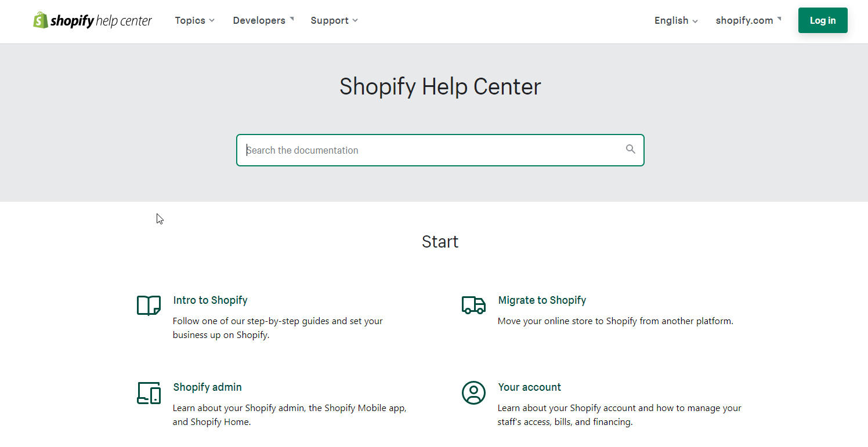868x447 pixels.
Task: Click the "Shopify Help Center" heading
Action: tap(440, 86)
